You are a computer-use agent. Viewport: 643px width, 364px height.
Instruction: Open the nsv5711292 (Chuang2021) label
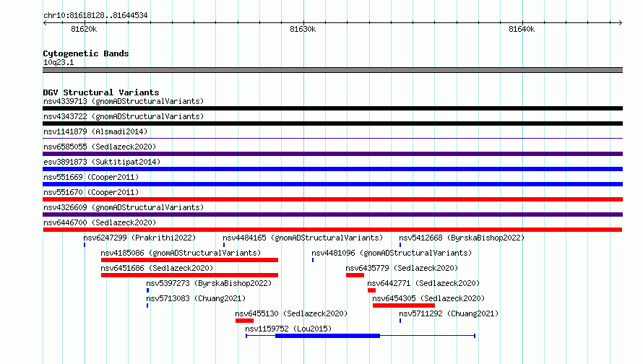coord(449,313)
